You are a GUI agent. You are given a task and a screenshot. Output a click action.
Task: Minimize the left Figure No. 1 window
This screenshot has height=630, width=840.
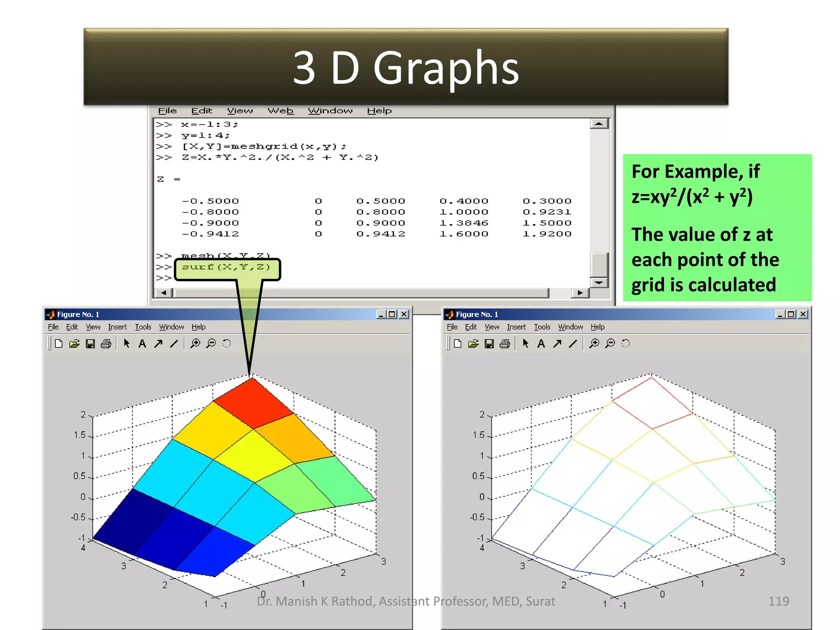coord(381,315)
